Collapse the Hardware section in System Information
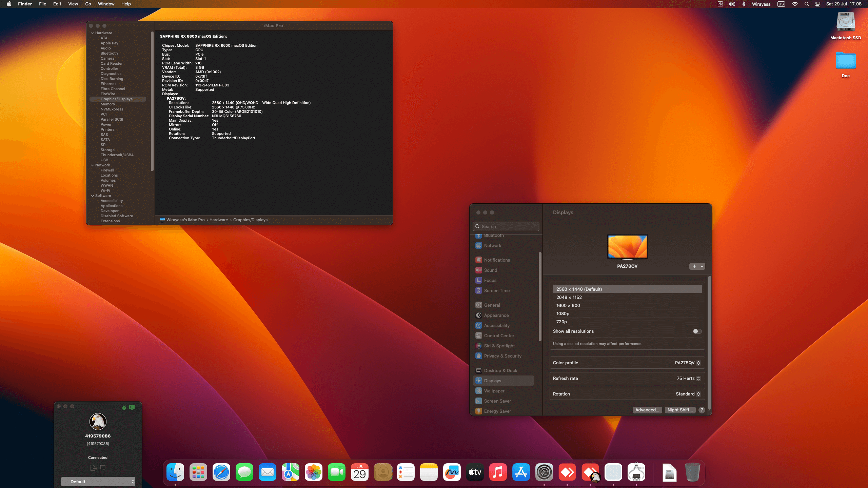 [x=93, y=33]
